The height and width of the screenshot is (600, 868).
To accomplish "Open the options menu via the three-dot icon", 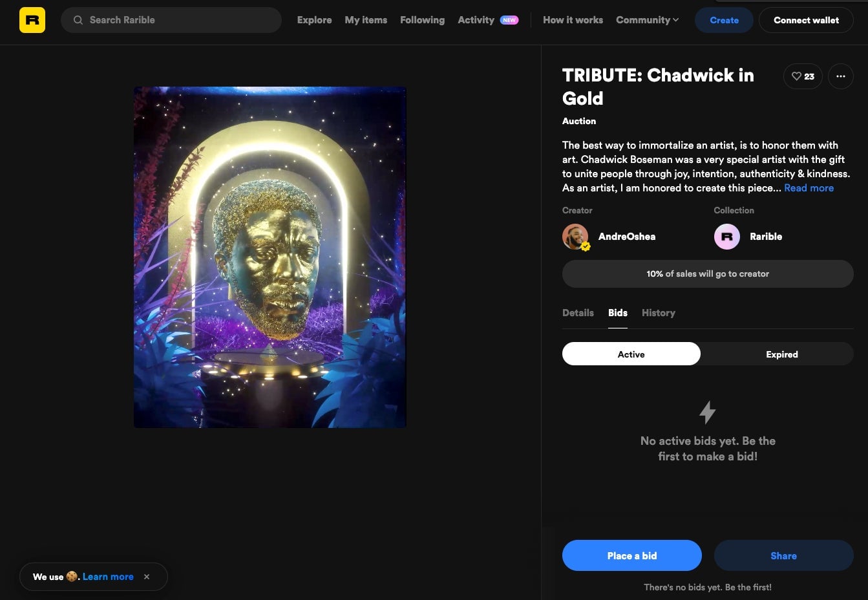I will (841, 76).
